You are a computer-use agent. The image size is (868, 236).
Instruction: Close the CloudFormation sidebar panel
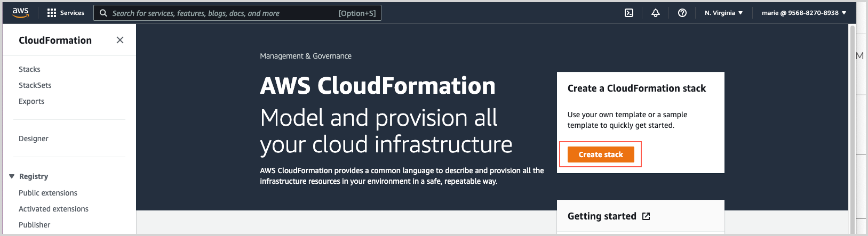point(120,40)
